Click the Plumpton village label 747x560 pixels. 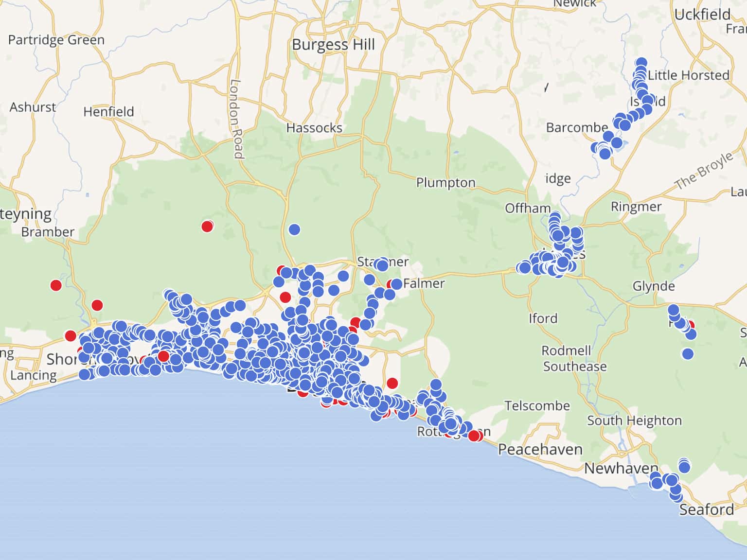tap(445, 183)
